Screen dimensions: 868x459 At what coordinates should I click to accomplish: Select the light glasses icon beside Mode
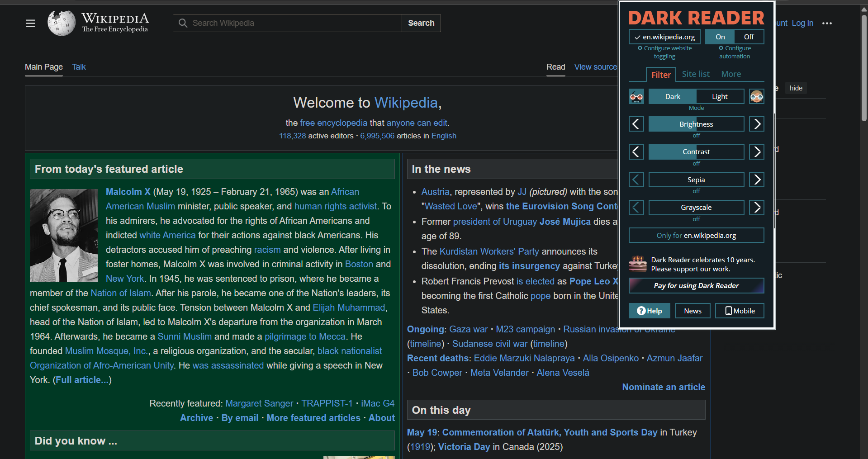click(756, 96)
